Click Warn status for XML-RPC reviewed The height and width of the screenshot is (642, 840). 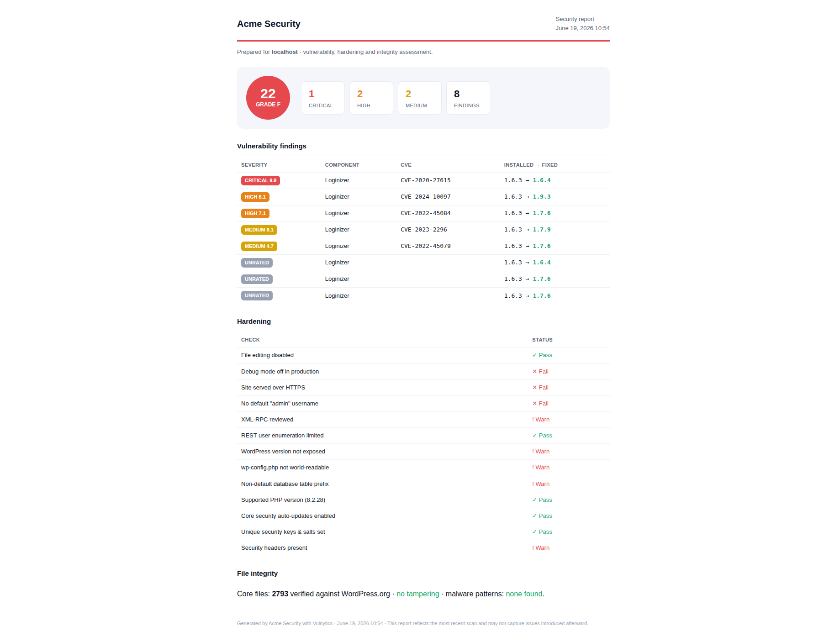541,420
